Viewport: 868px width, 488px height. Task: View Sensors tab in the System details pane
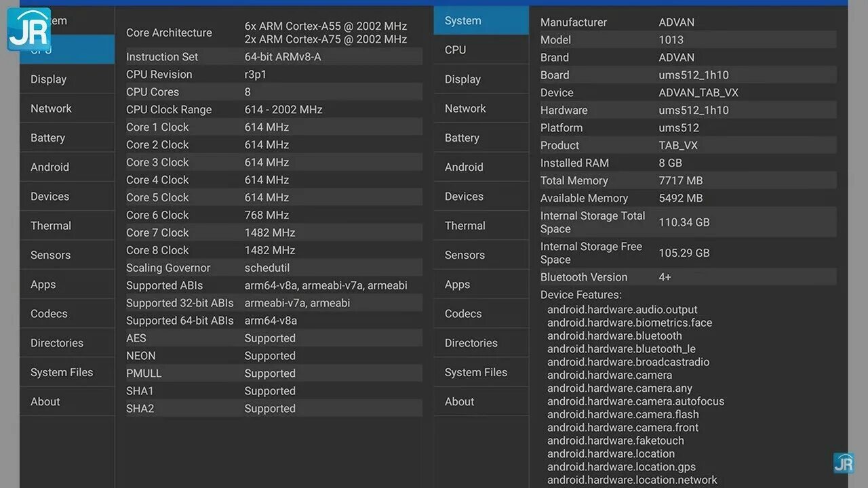pos(481,255)
